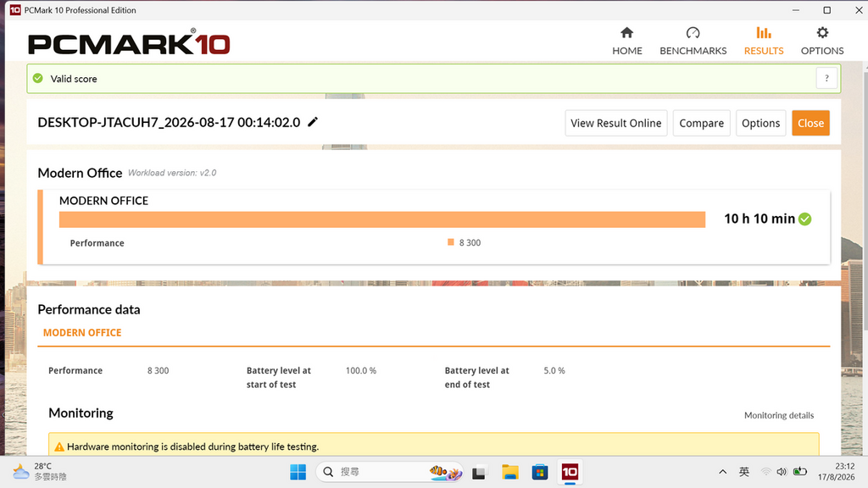Viewport: 868px width, 488px height.
Task: Open Options gear icon
Action: (822, 33)
